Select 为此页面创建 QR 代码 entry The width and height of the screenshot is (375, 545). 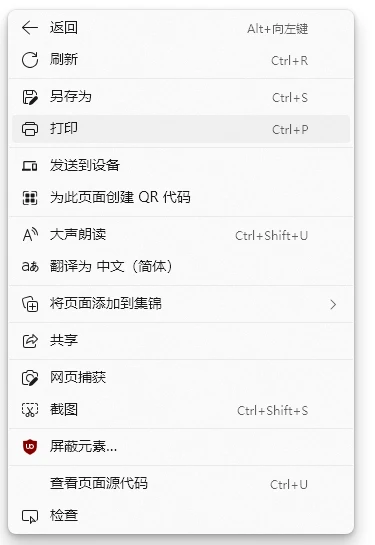(x=181, y=198)
